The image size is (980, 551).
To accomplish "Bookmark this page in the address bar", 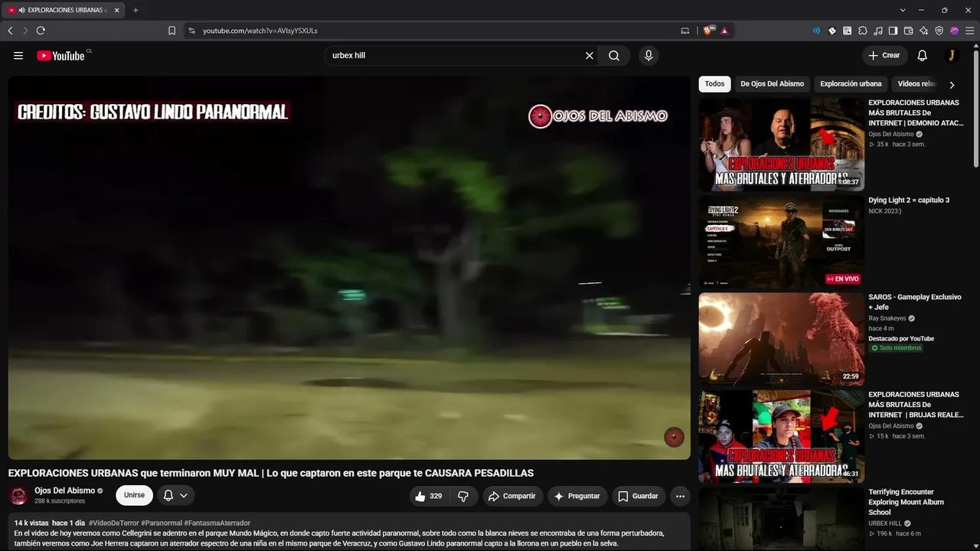I will point(171,31).
